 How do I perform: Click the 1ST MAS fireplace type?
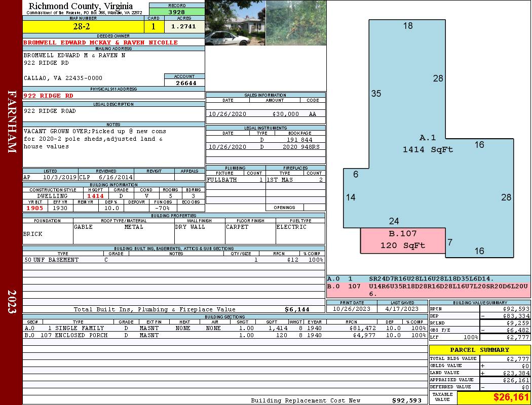280,180
